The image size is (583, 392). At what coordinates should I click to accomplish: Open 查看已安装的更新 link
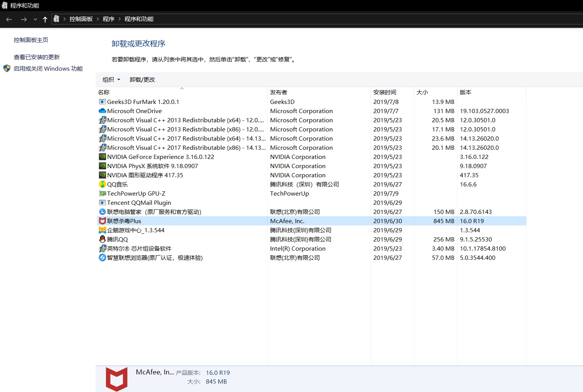37,57
